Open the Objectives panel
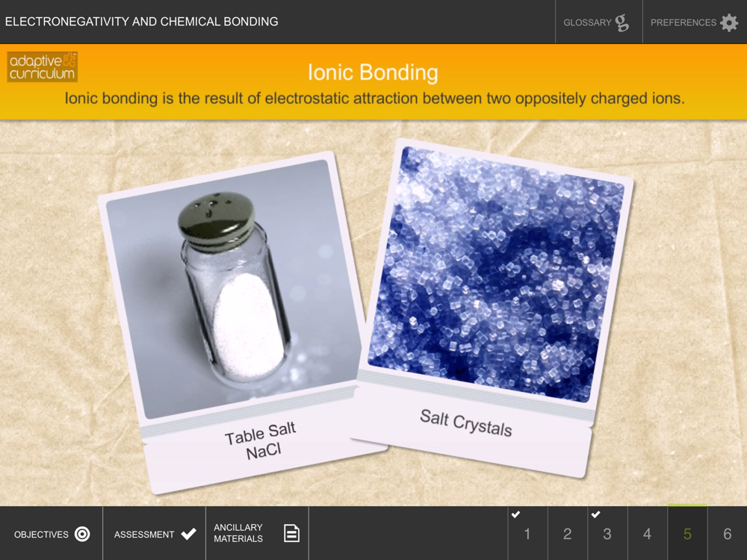This screenshot has height=560, width=747. [x=52, y=534]
